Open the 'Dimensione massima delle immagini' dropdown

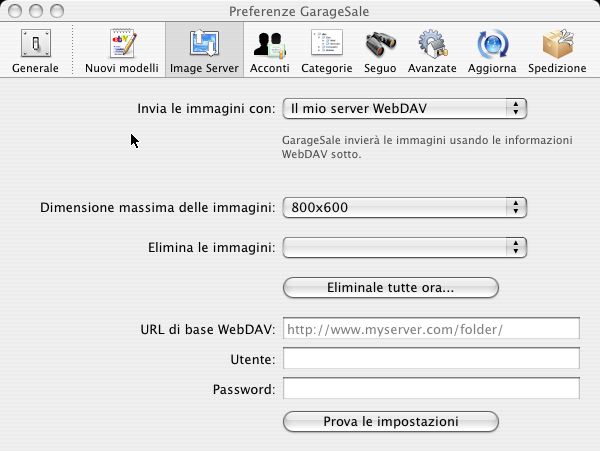tap(405, 208)
